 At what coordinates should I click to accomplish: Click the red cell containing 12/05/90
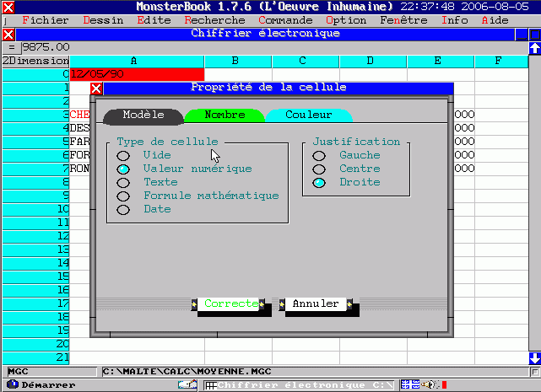click(x=137, y=74)
